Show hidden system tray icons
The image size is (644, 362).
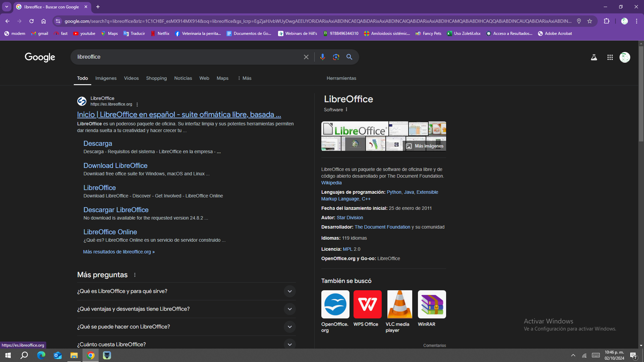[573, 355]
